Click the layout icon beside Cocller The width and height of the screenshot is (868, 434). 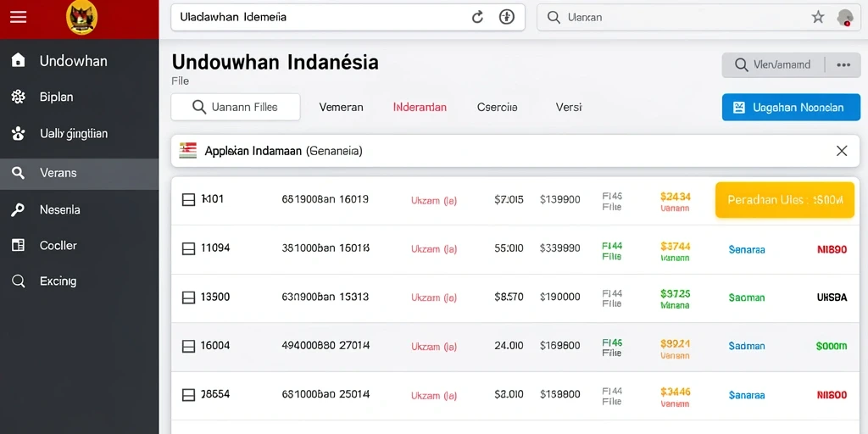(x=19, y=245)
